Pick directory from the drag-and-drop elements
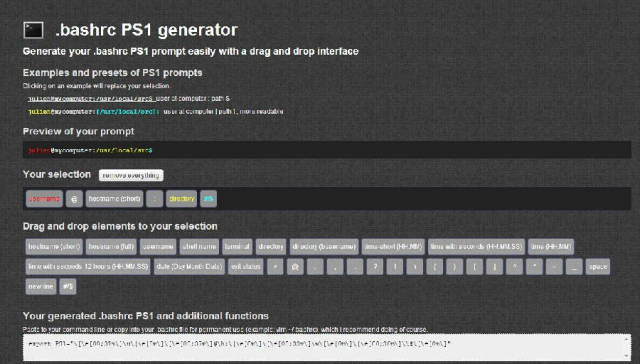This screenshot has height=364, width=640. click(x=271, y=247)
